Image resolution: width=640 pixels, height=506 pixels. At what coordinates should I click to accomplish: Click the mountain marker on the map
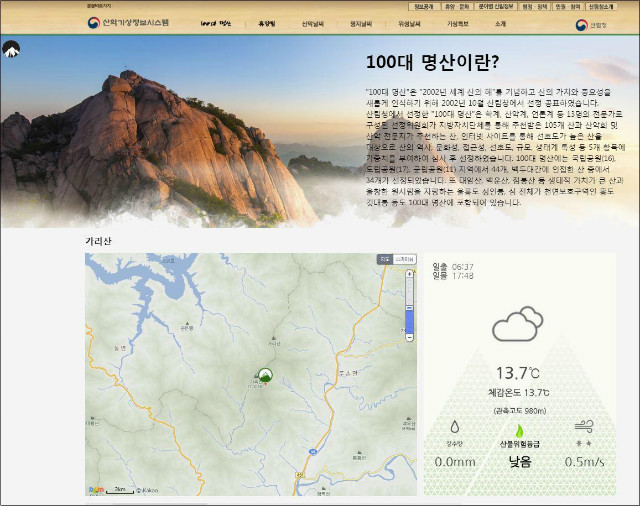(265, 376)
